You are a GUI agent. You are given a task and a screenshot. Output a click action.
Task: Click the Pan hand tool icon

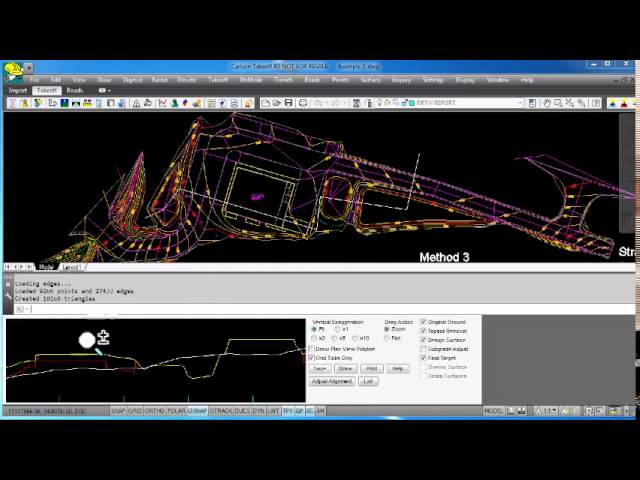coord(547,103)
